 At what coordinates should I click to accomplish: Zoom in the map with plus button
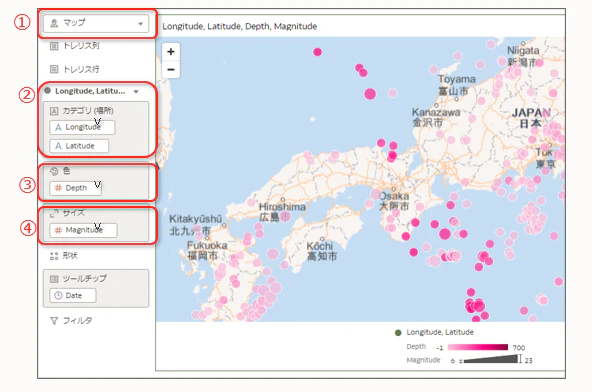tap(171, 51)
